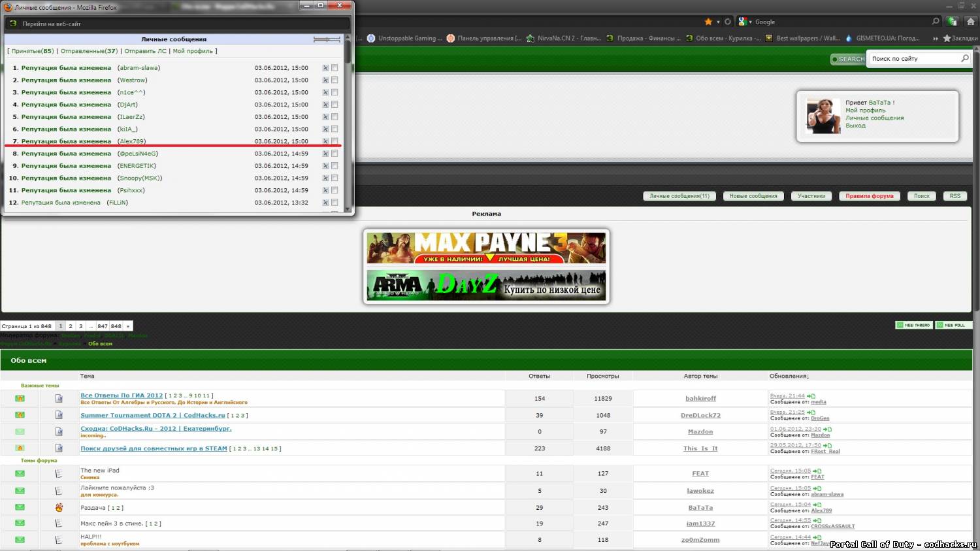Viewport: 980px width, 551px height.
Task: Delete the @peLsiN4eG message via X icon
Action: click(x=325, y=154)
